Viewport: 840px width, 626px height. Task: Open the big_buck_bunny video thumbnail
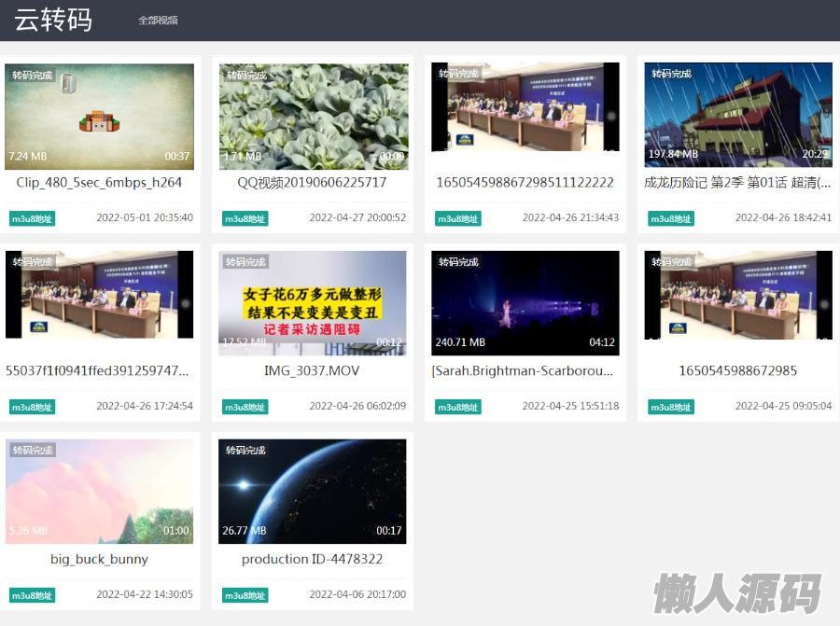pos(99,492)
